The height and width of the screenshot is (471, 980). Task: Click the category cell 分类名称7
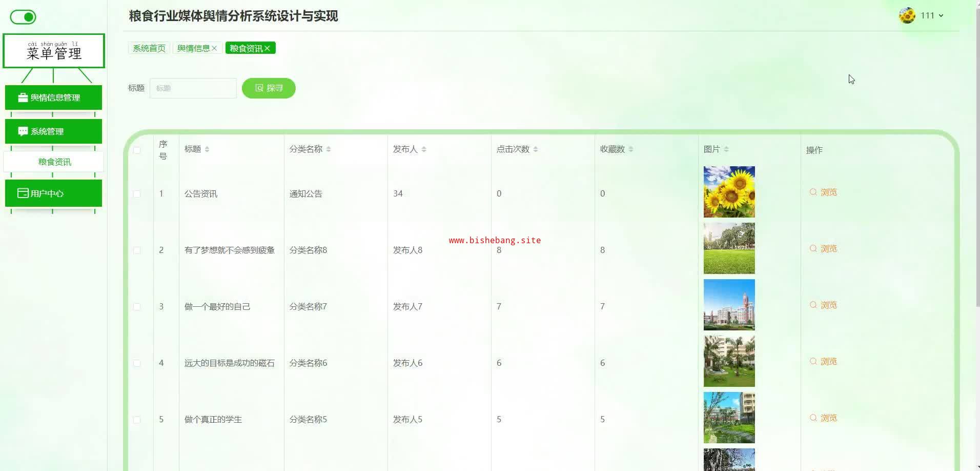click(308, 307)
